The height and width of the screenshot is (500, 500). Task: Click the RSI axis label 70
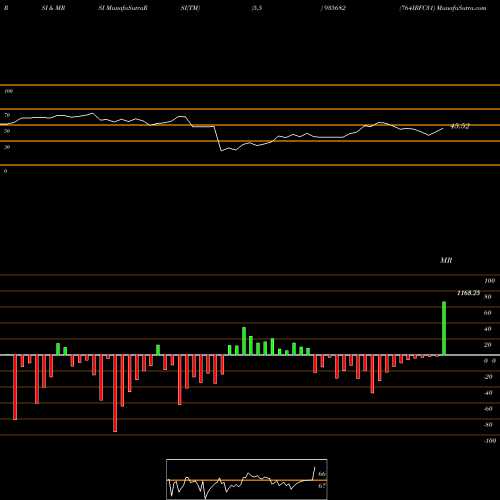[x=7, y=115]
